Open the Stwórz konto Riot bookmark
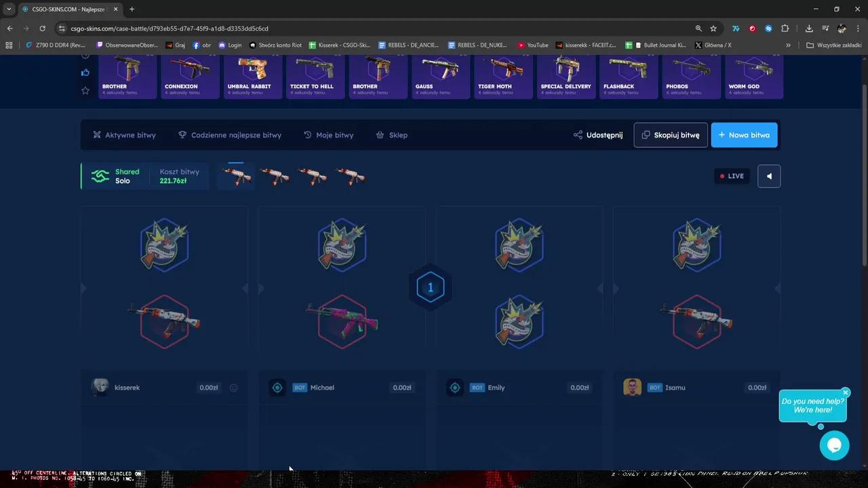This screenshot has height=488, width=868. (x=275, y=45)
